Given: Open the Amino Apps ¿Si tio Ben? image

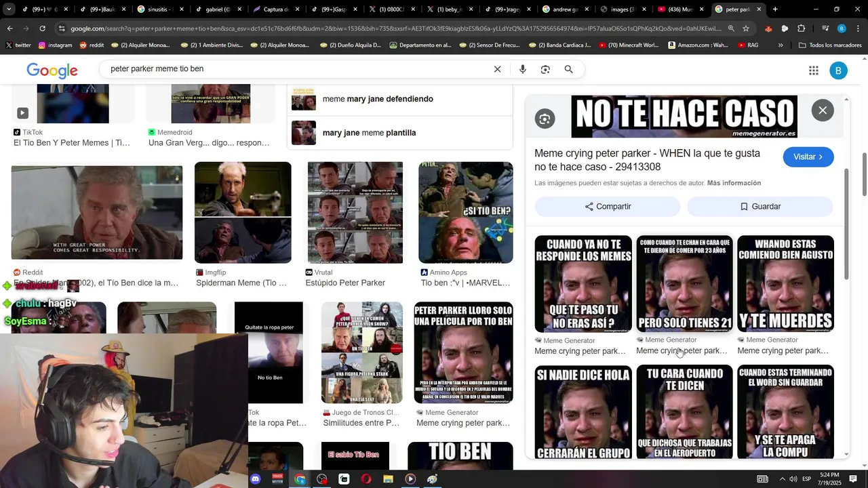Looking at the screenshot, I should (466, 213).
